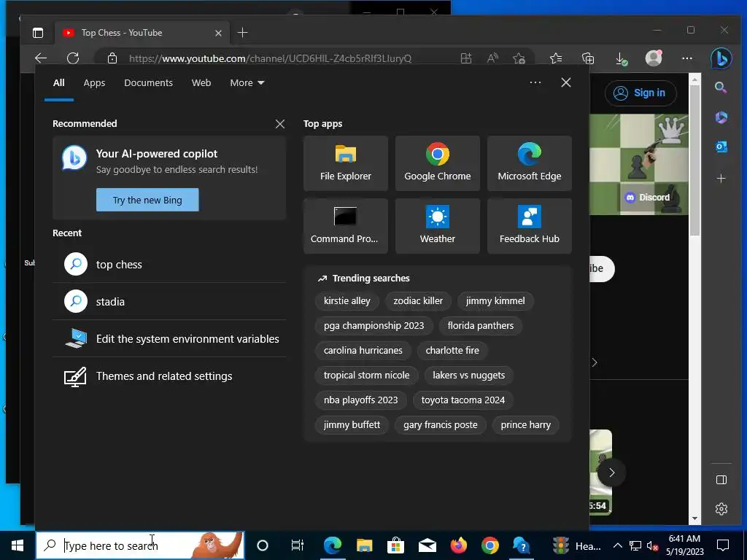This screenshot has width=747, height=560.
Task: Open search options three-dot menu
Action: tap(535, 82)
